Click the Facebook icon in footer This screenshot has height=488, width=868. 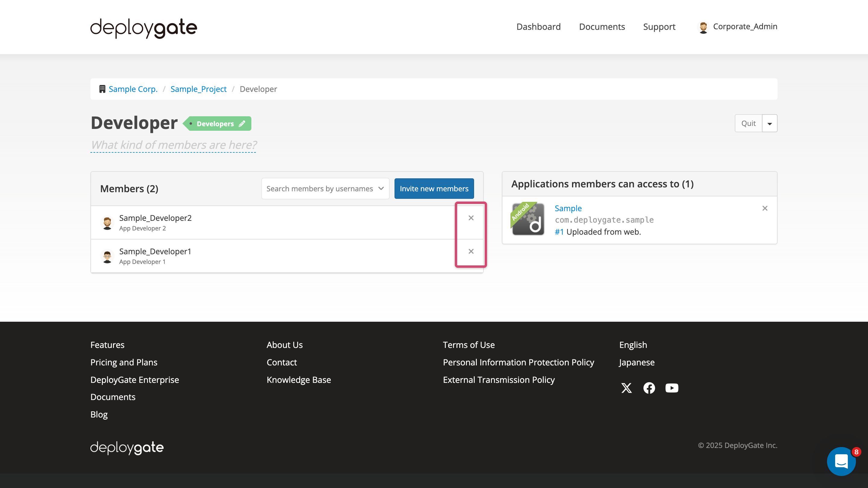(x=649, y=388)
